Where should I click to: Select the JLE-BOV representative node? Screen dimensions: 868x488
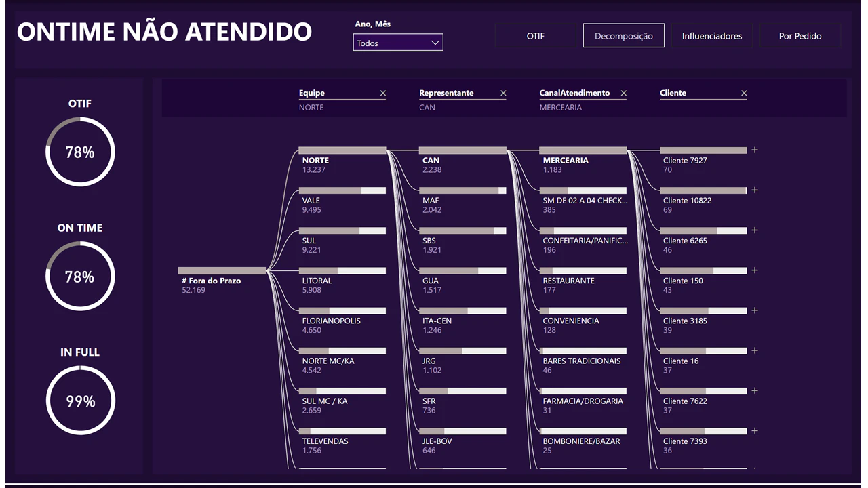[462, 440]
